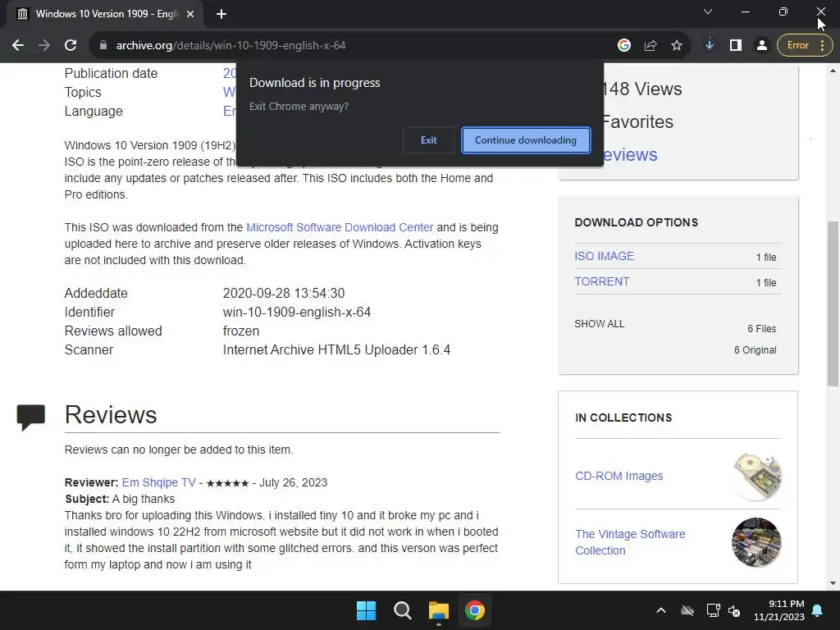Image resolution: width=840 pixels, height=630 pixels.
Task: Open a new tab with plus button
Action: 221,14
